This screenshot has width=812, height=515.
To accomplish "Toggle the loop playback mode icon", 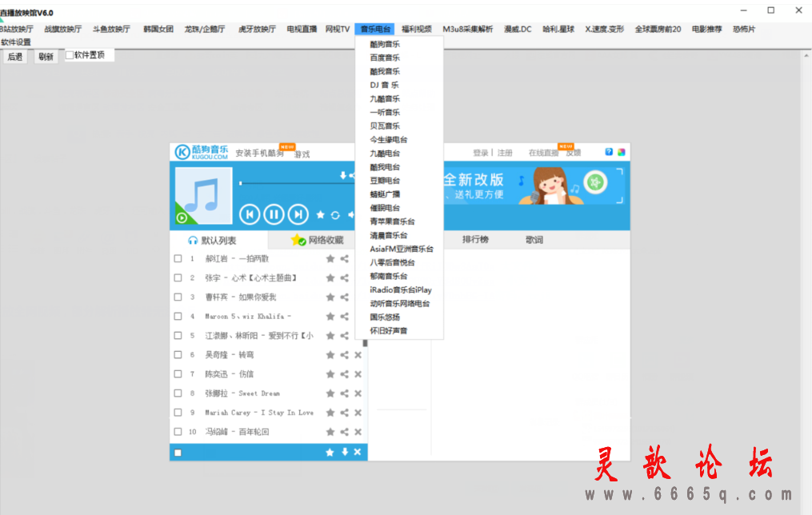I will pyautogui.click(x=335, y=215).
